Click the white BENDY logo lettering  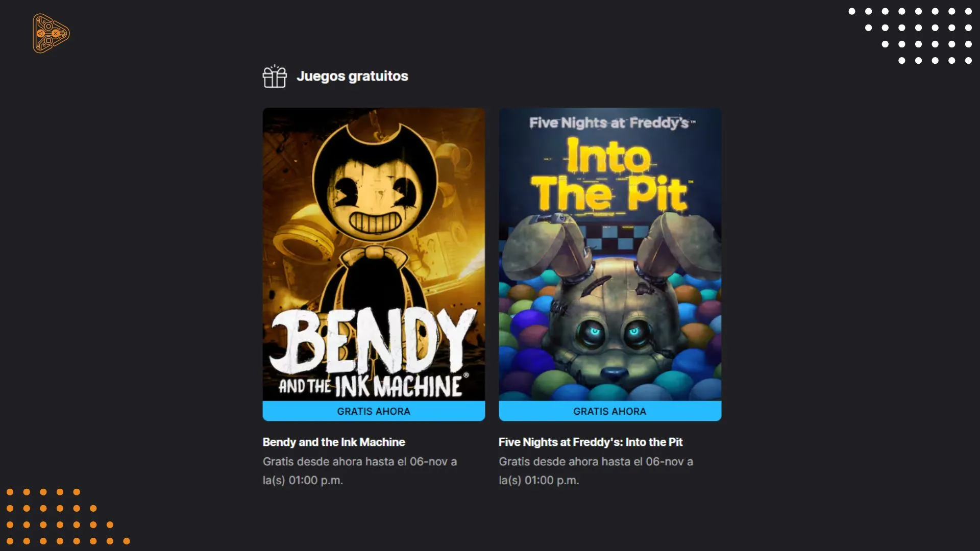pos(373,340)
